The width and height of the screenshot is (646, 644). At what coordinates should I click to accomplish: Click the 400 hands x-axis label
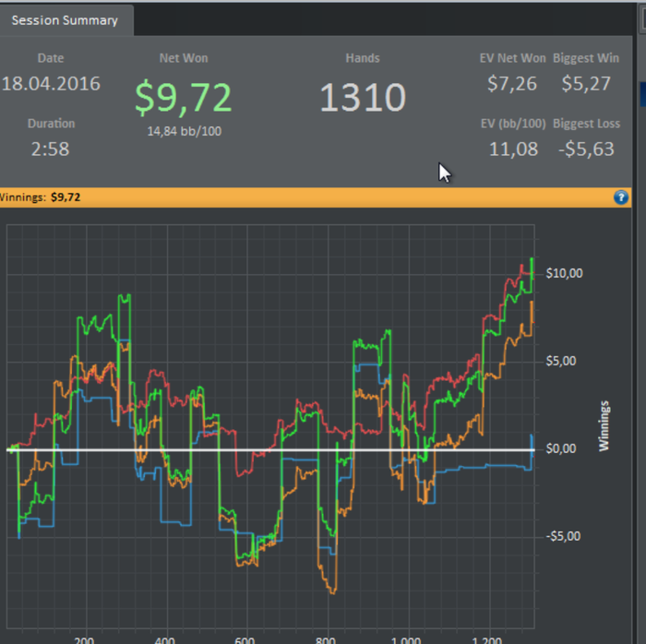pos(164,640)
